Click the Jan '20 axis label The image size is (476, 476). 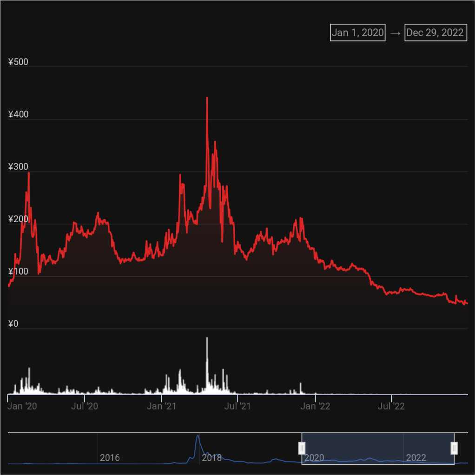(x=22, y=406)
